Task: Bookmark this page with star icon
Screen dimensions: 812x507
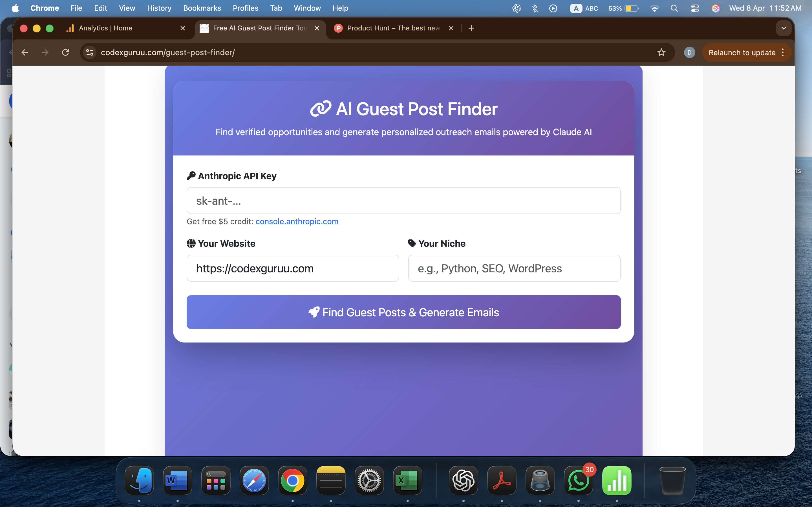Action: [661, 52]
